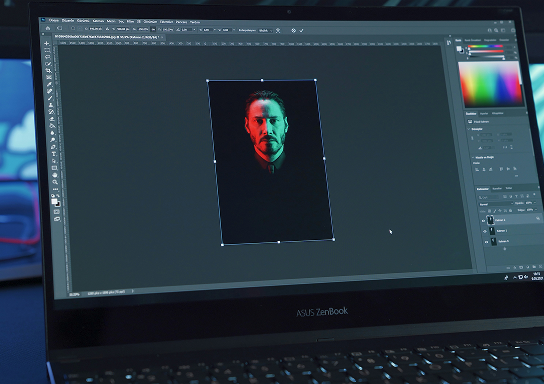
Task: Click the volume icon in system tray
Action: 526,276
